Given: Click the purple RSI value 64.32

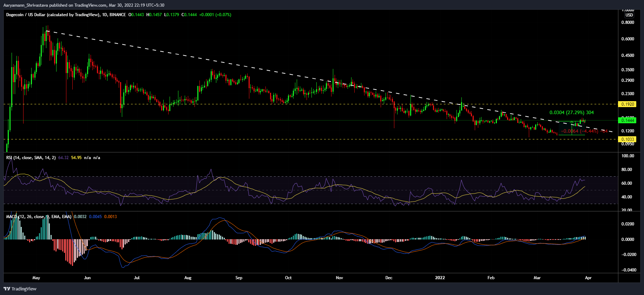Looking at the screenshot, I should point(63,158).
